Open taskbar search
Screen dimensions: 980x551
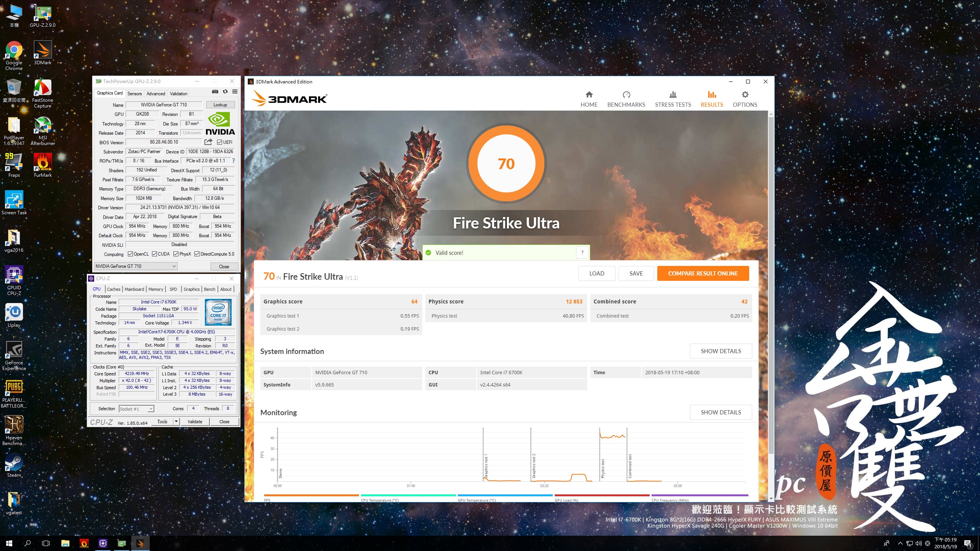(x=28, y=543)
